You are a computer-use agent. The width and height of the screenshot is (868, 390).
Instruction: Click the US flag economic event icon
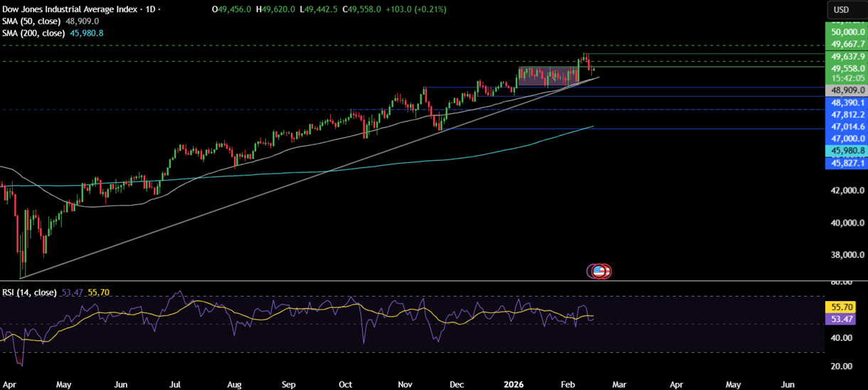(598, 271)
